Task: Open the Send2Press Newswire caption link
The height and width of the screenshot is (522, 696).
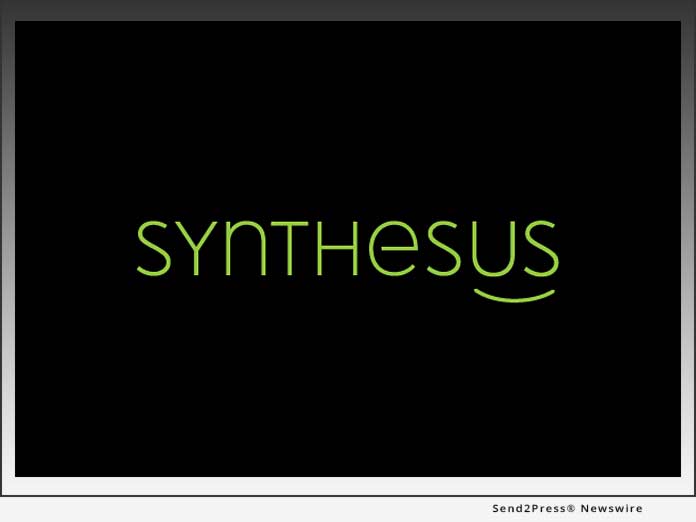Action: (x=567, y=509)
